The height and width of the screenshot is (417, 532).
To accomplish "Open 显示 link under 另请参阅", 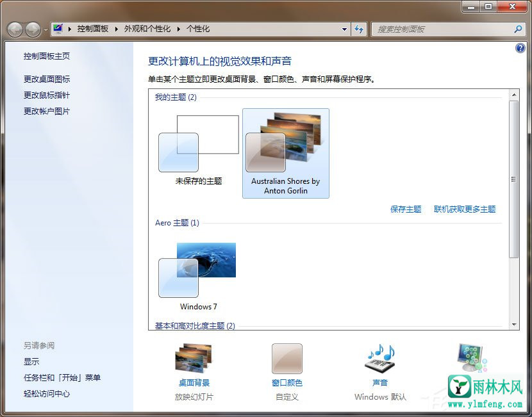I will (31, 362).
